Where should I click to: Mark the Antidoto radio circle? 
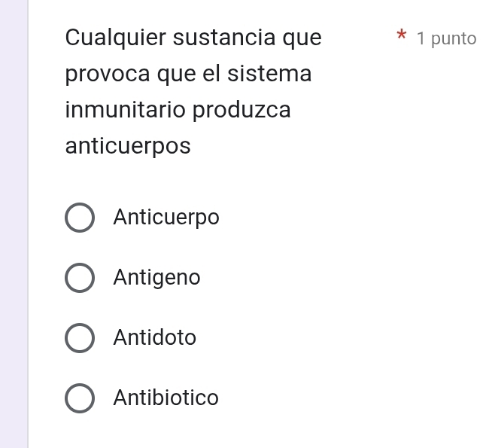[x=80, y=338]
